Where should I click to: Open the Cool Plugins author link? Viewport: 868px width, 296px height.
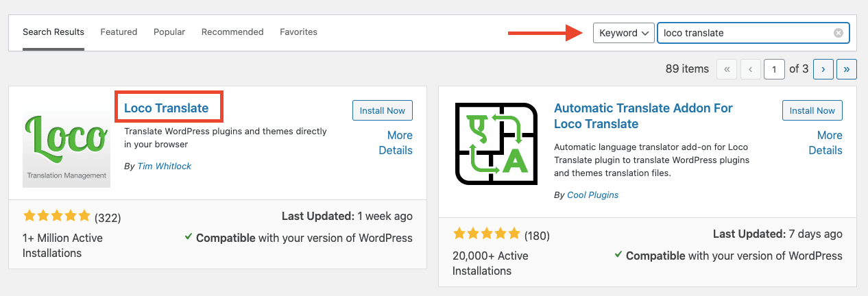tap(593, 195)
